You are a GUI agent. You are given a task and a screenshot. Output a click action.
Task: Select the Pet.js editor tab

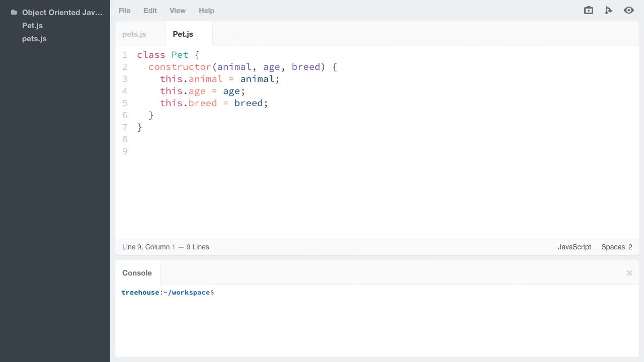pos(183,34)
